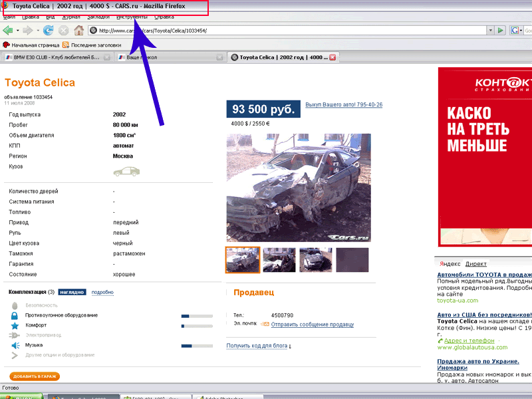Click Выкуп Вашего авто 795-40-26 link
Image resolution: width=532 pixels, height=399 pixels.
tap(344, 104)
